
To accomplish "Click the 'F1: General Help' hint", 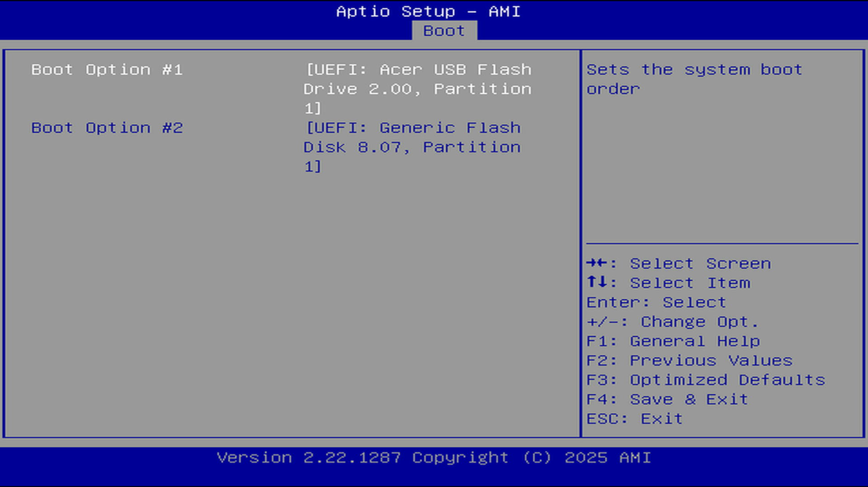I will (x=673, y=341).
